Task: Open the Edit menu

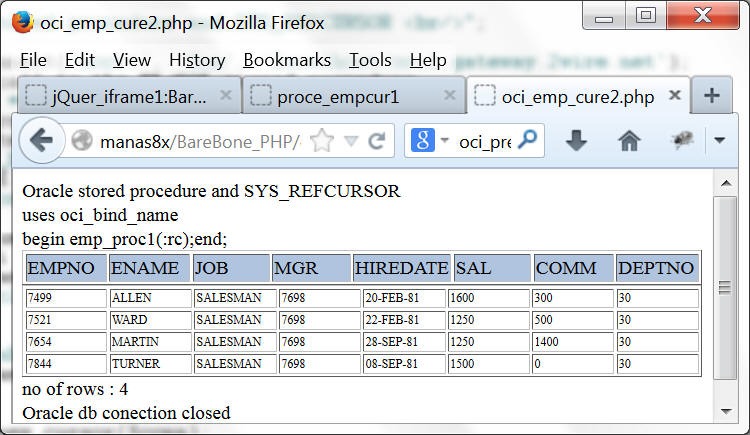Action: 80,60
